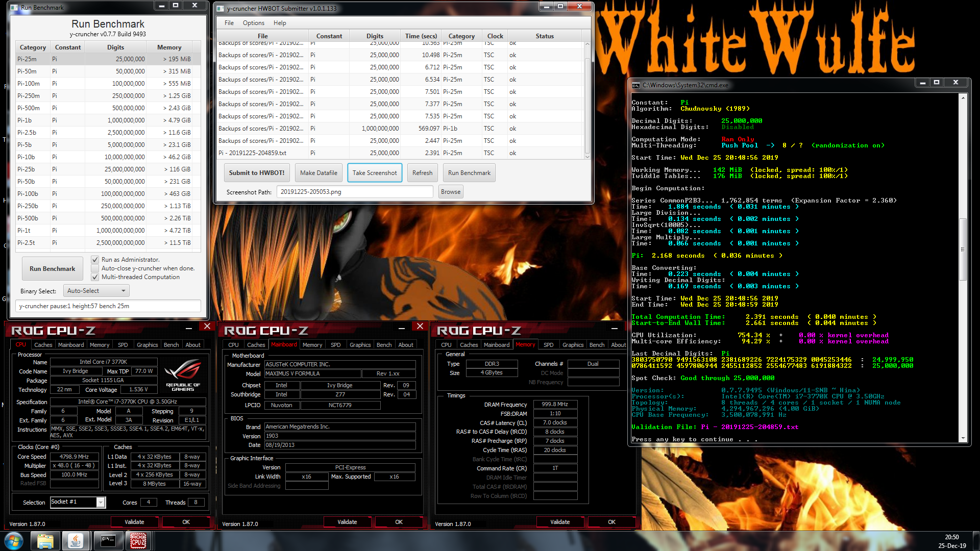This screenshot has height=551, width=980.
Task: Click y-cruncher HWBOT Submitter title icon
Action: [220, 9]
